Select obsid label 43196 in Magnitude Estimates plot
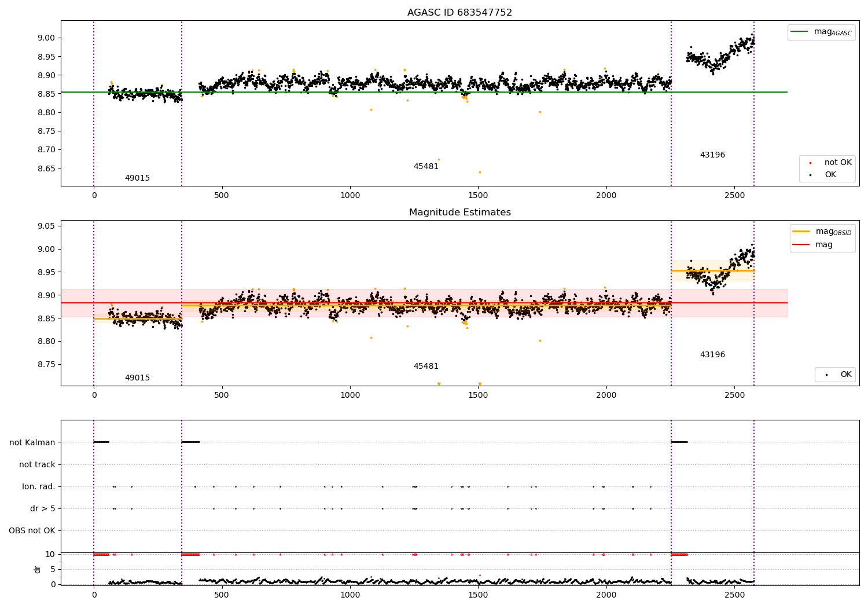Image resolution: width=868 pixels, height=608 pixels. coord(712,355)
